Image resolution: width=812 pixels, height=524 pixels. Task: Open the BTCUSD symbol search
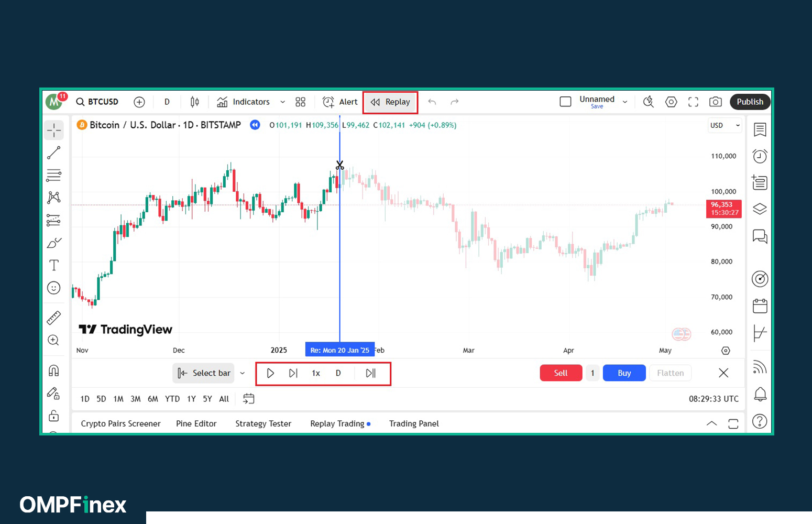pos(97,102)
